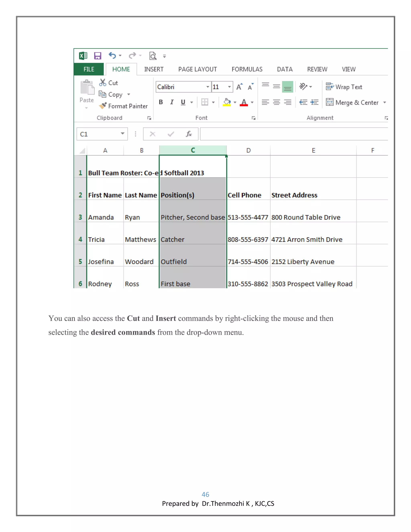Select all cells with corner triangle
411x532 pixels.
point(82,151)
